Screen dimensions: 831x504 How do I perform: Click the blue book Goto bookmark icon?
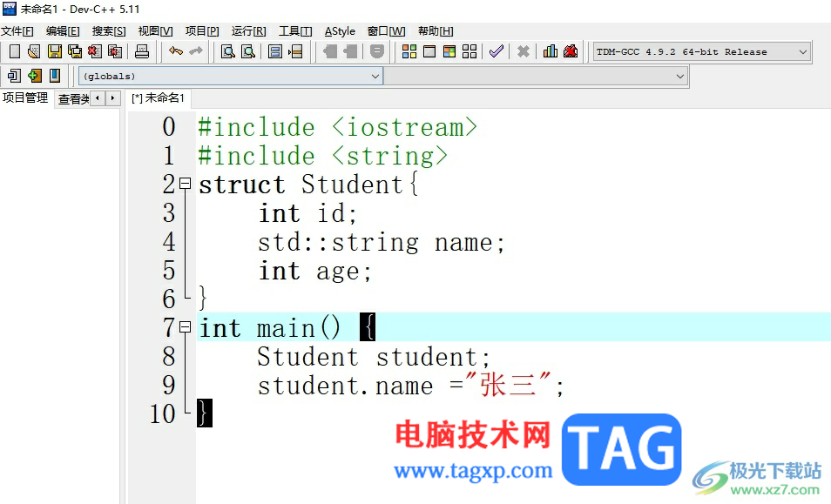click(x=55, y=76)
